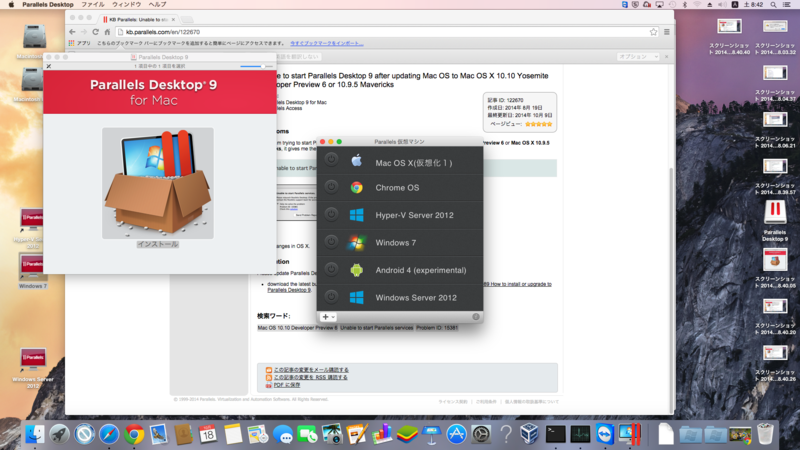Open Launchpad rocket in the Dock
Screen dimensions: 800x450
(x=60, y=434)
